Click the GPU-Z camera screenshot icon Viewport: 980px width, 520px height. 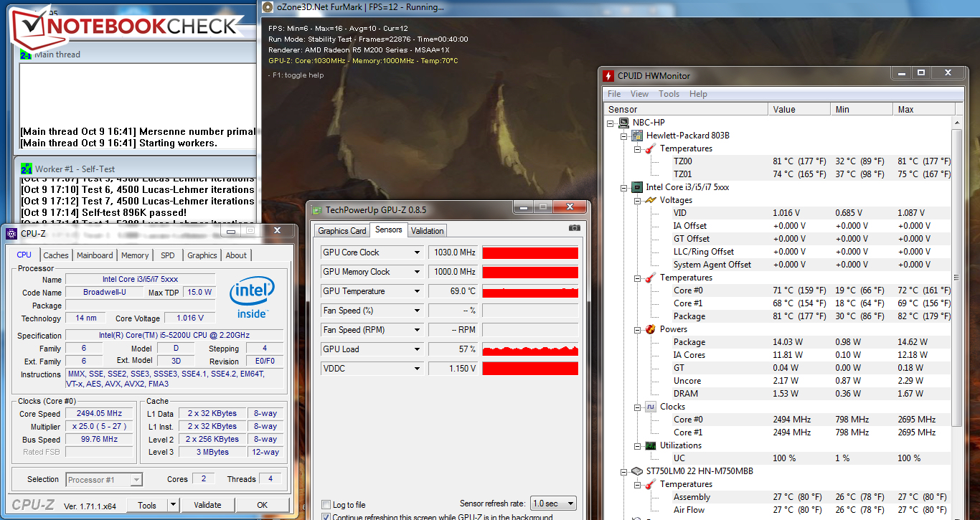[x=575, y=227]
